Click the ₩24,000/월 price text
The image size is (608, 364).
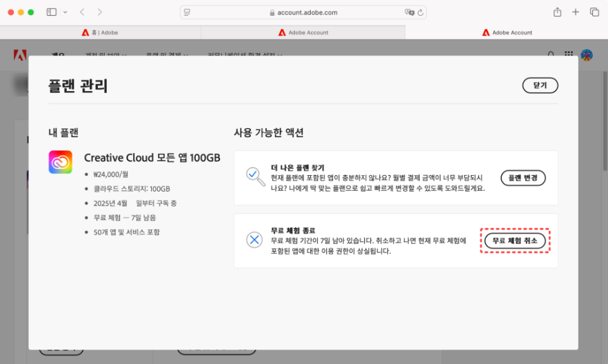point(110,174)
